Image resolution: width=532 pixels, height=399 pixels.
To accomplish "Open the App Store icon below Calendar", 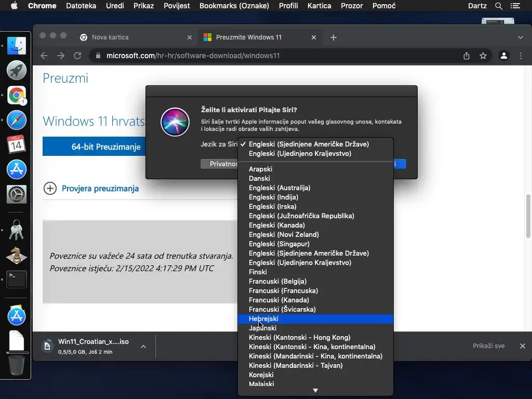I will point(16,169).
